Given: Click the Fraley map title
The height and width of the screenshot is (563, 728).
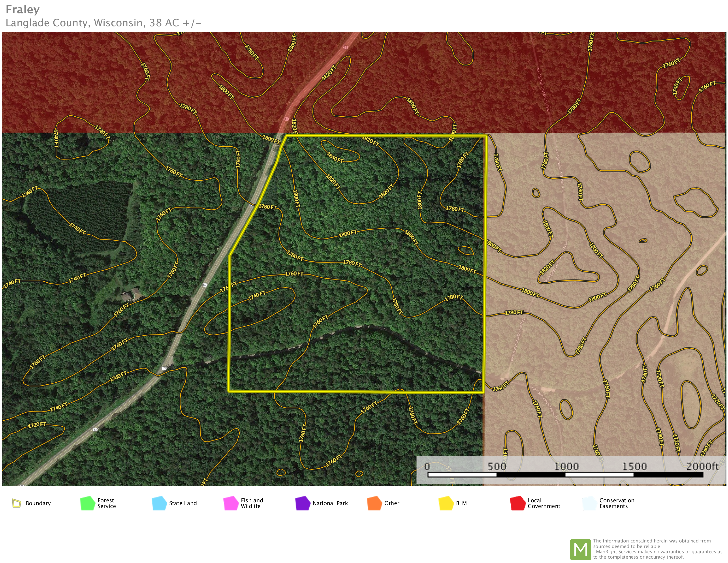Looking at the screenshot, I should (x=23, y=9).
